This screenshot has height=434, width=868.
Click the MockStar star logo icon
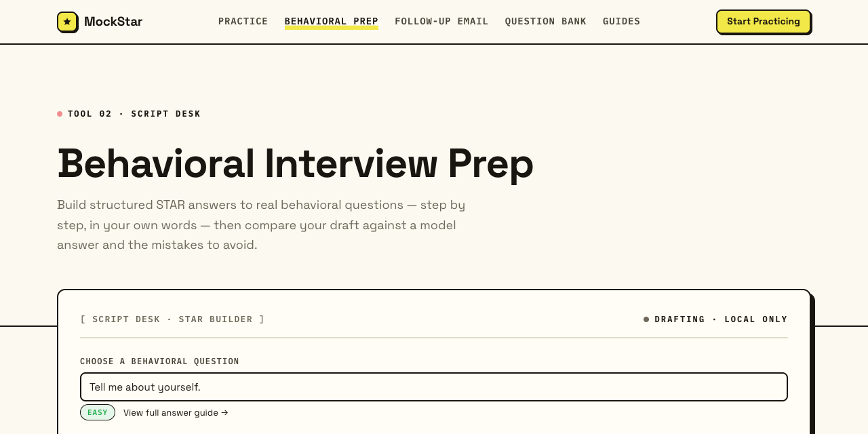coord(67,22)
